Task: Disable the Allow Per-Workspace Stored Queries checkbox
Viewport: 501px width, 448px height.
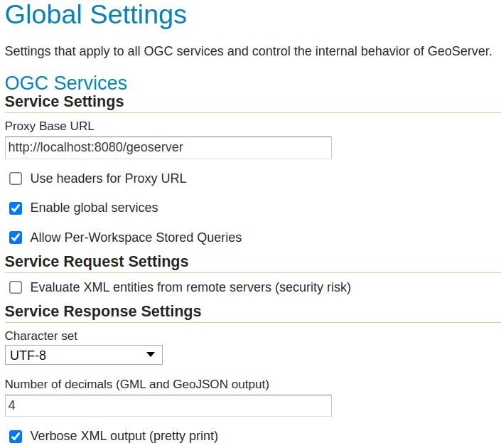Action: click(x=16, y=238)
